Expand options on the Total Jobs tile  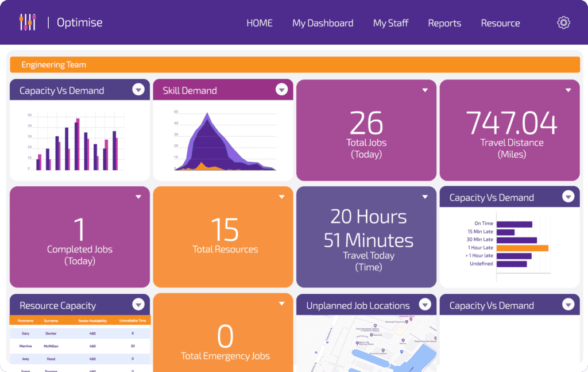425,90
